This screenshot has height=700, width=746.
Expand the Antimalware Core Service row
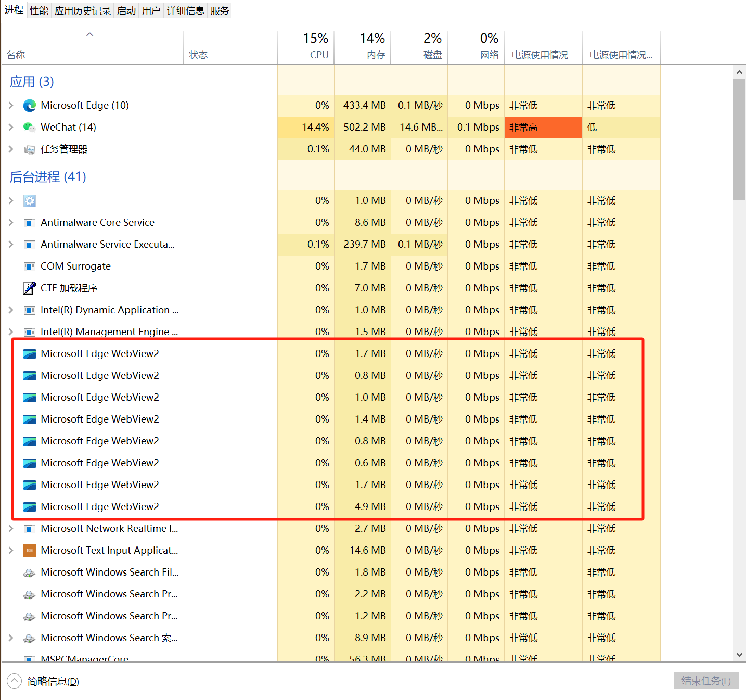click(11, 223)
